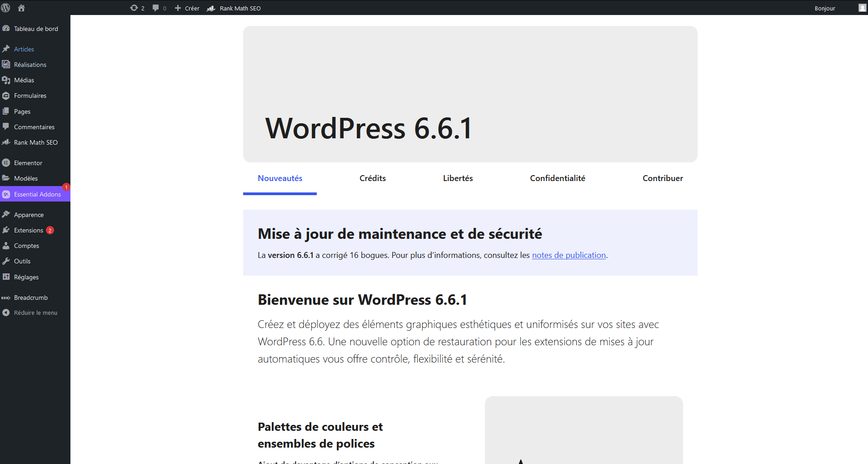Open Commentaires in sidebar
Viewport: 868px width, 464px height.
(34, 127)
